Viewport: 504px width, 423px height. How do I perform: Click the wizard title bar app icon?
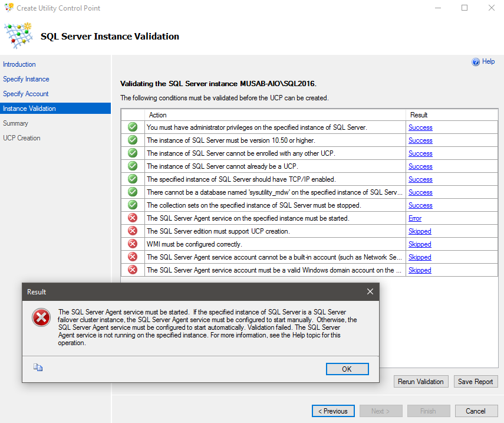[9, 8]
